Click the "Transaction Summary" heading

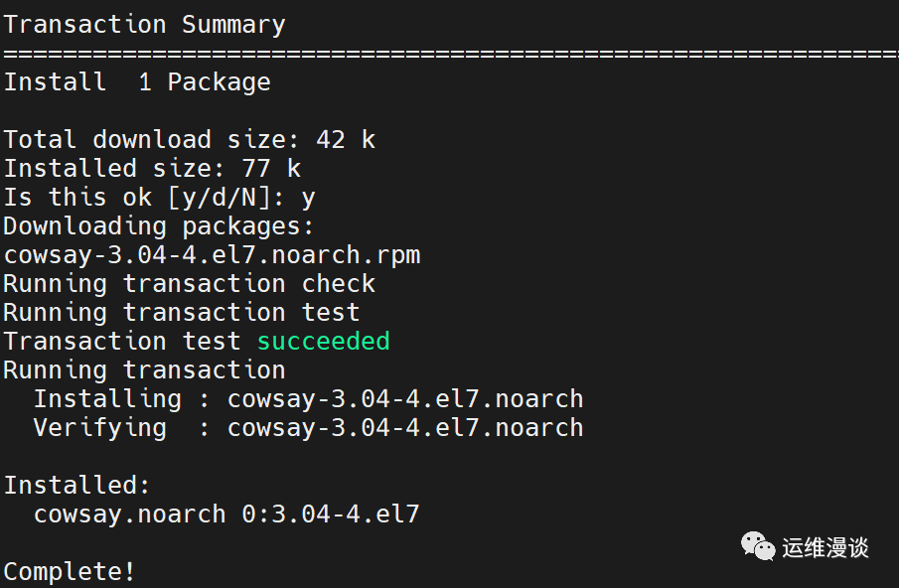point(144,25)
